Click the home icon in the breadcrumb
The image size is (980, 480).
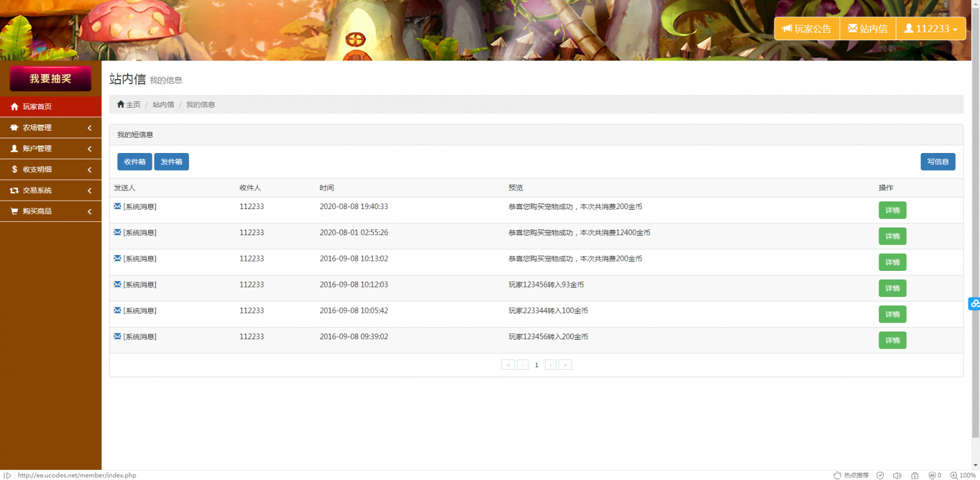[121, 105]
